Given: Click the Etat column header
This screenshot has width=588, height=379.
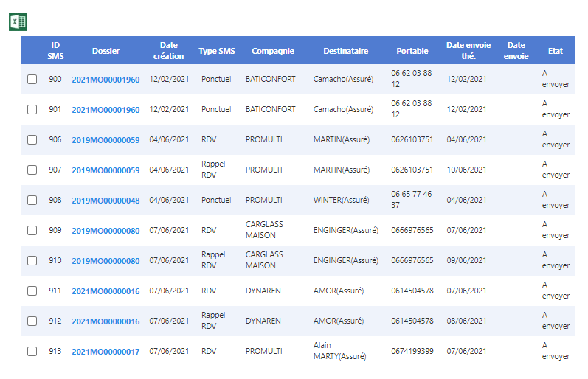Looking at the screenshot, I should tap(555, 51).
